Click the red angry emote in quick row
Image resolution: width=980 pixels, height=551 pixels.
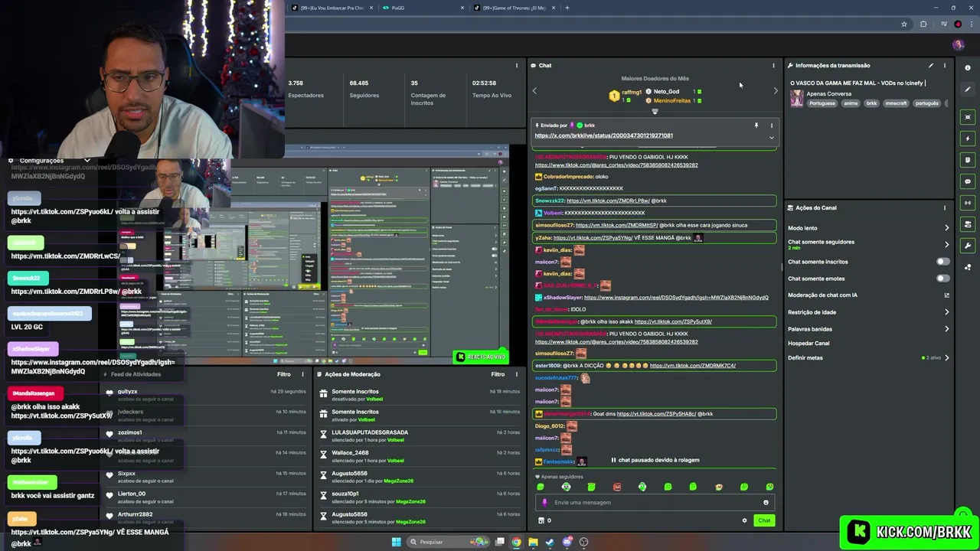coord(617,487)
